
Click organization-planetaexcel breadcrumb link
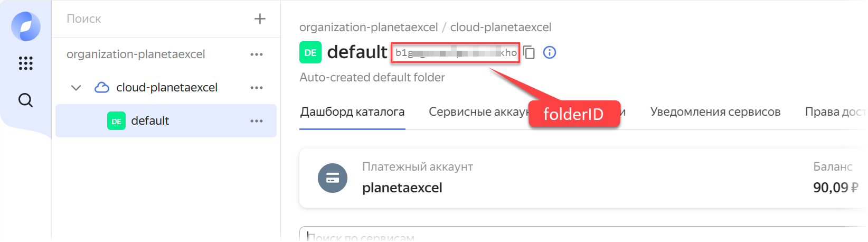(x=369, y=27)
